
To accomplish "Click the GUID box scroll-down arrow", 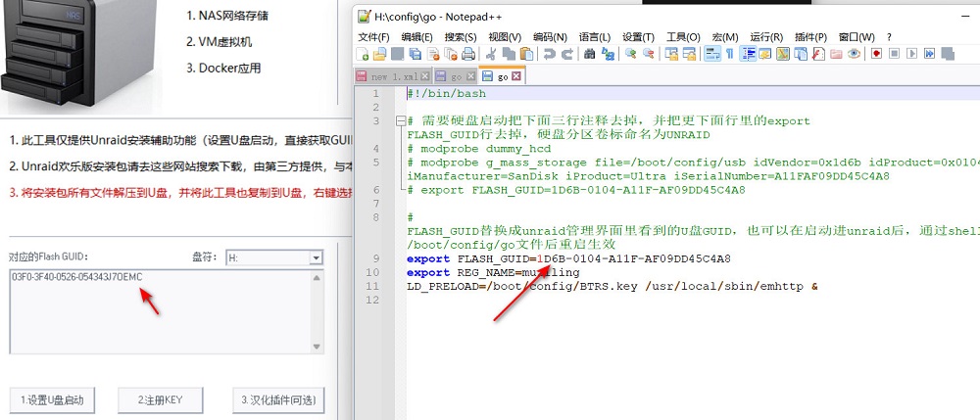I will pyautogui.click(x=317, y=347).
